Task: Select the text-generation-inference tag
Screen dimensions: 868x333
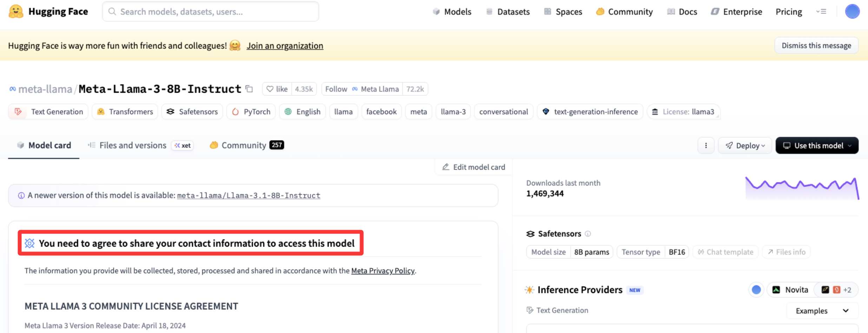Action: pyautogui.click(x=590, y=112)
